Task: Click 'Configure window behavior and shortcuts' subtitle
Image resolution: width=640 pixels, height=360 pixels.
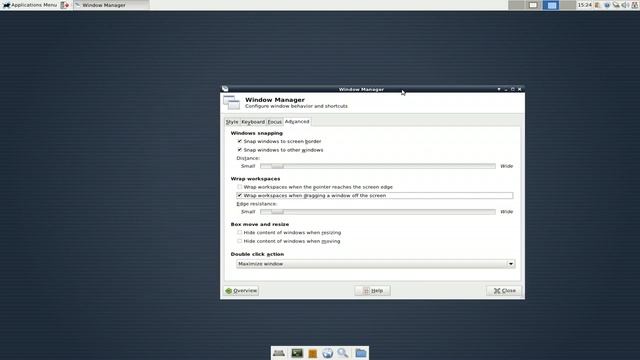Action: coord(296,106)
